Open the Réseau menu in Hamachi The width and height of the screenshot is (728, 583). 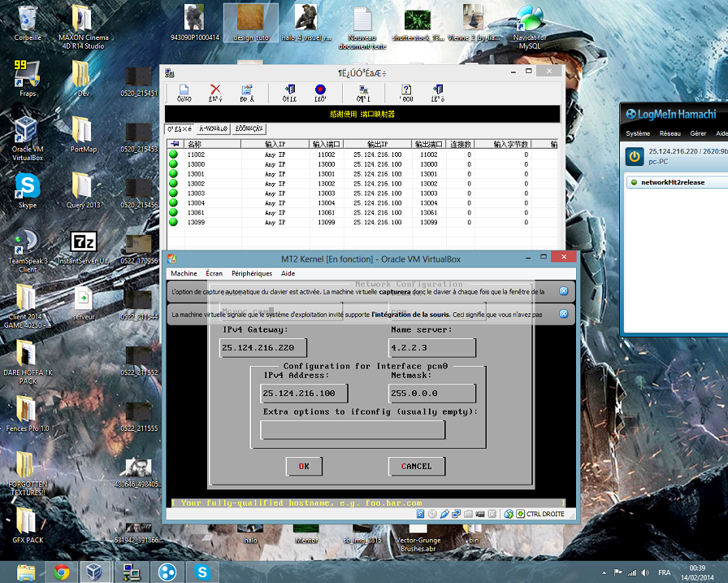[x=670, y=133]
